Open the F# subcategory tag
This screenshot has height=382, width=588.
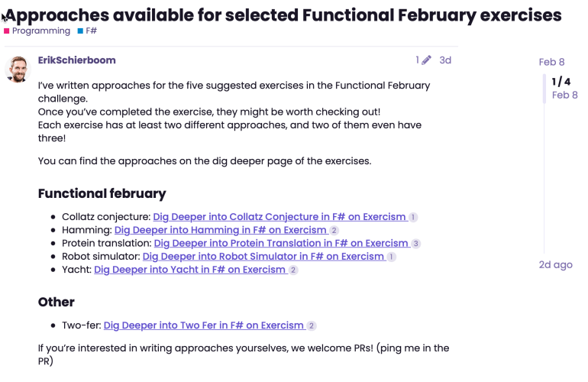pos(87,31)
